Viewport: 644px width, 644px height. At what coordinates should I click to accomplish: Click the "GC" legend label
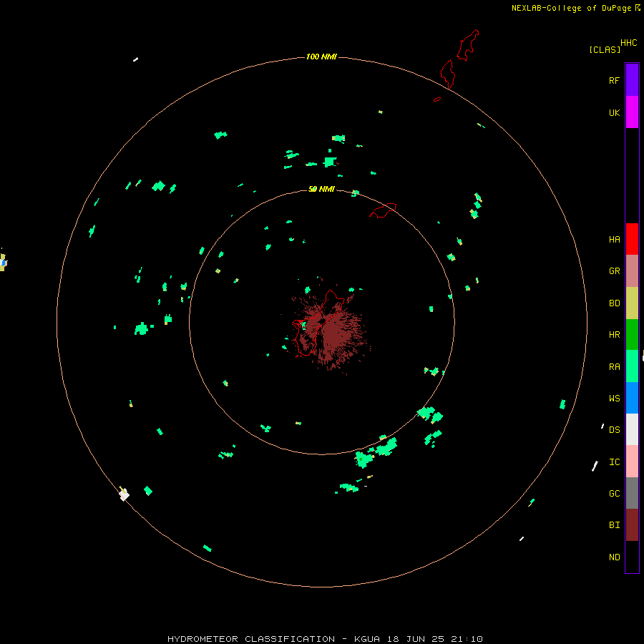pos(614,494)
